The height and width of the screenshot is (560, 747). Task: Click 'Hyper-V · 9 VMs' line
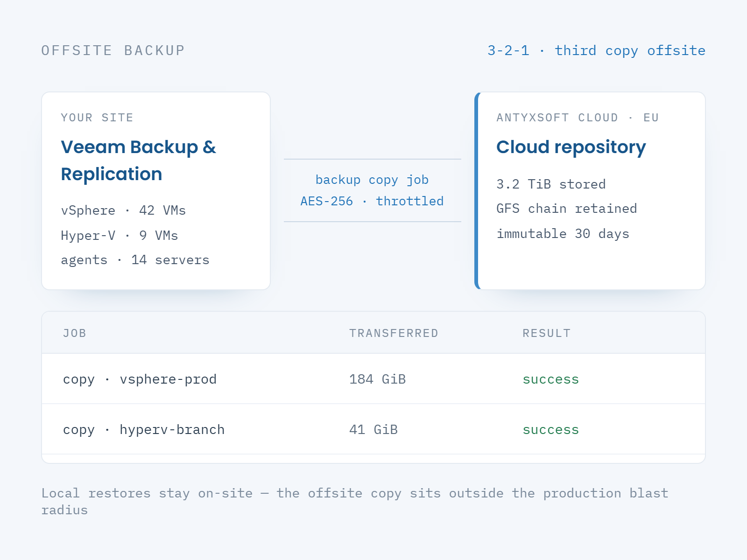coord(120,236)
